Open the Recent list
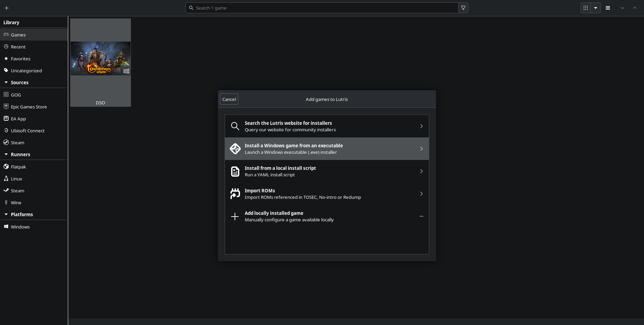The width and height of the screenshot is (644, 325). pyautogui.click(x=34, y=47)
